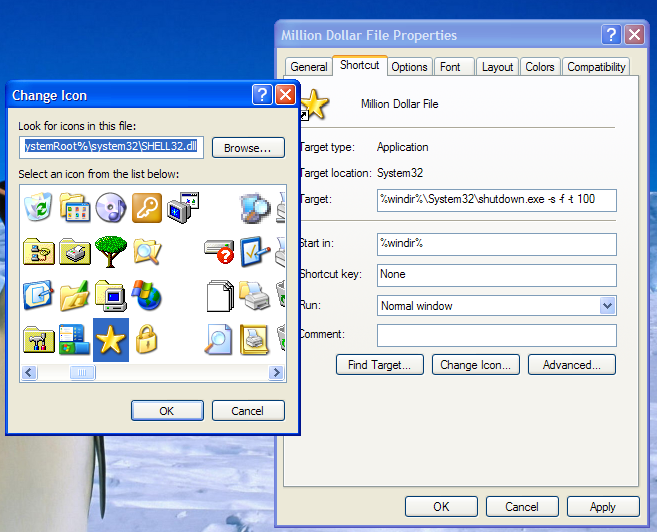
Task: Select the network connections folder icon
Action: pos(39,252)
